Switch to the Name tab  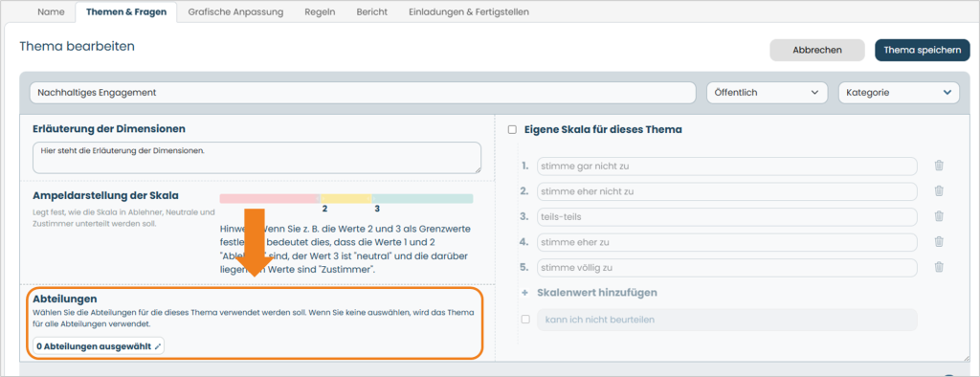51,11
